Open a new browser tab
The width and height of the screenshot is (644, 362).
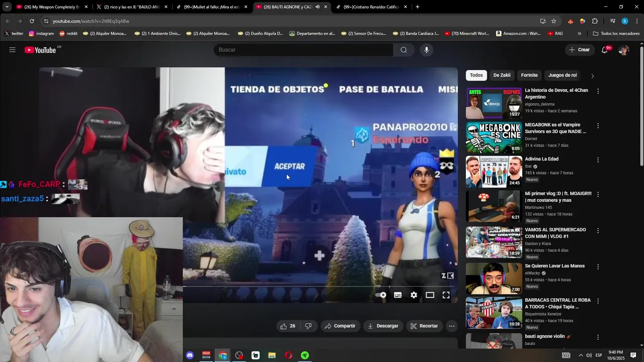pyautogui.click(x=418, y=7)
